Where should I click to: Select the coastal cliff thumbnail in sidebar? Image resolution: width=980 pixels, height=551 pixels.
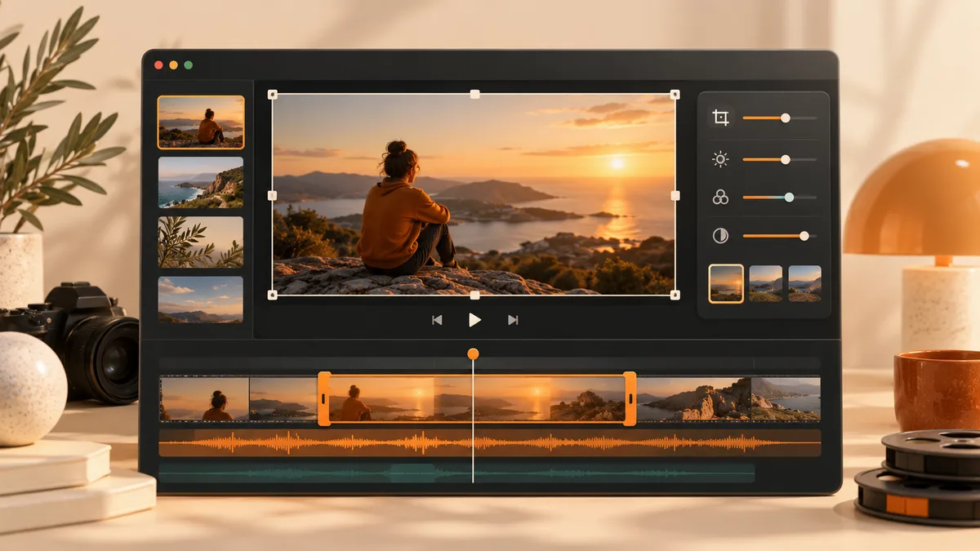coord(201,182)
